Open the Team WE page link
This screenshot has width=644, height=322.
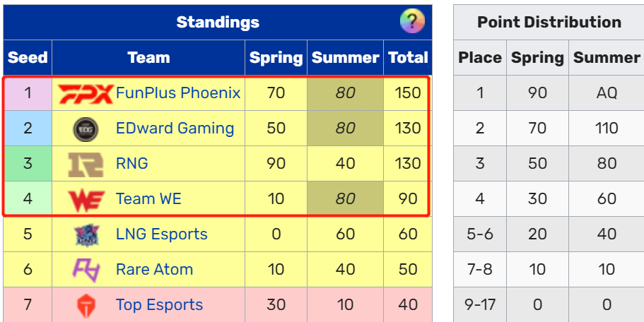pos(148,199)
